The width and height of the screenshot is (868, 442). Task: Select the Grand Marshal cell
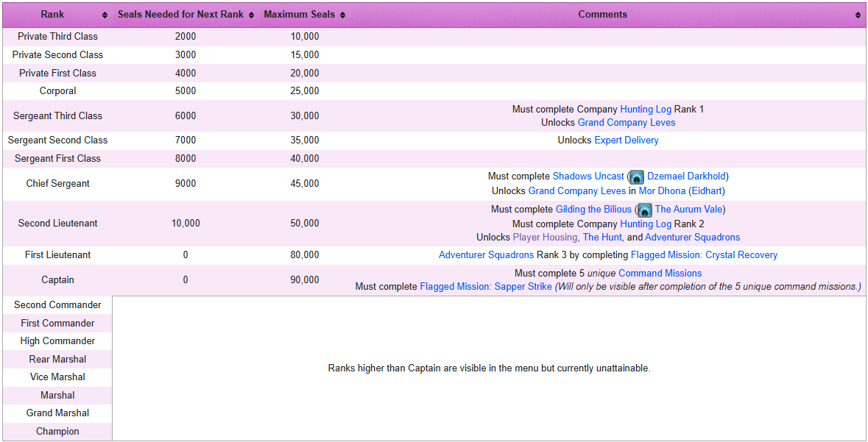[57, 413]
